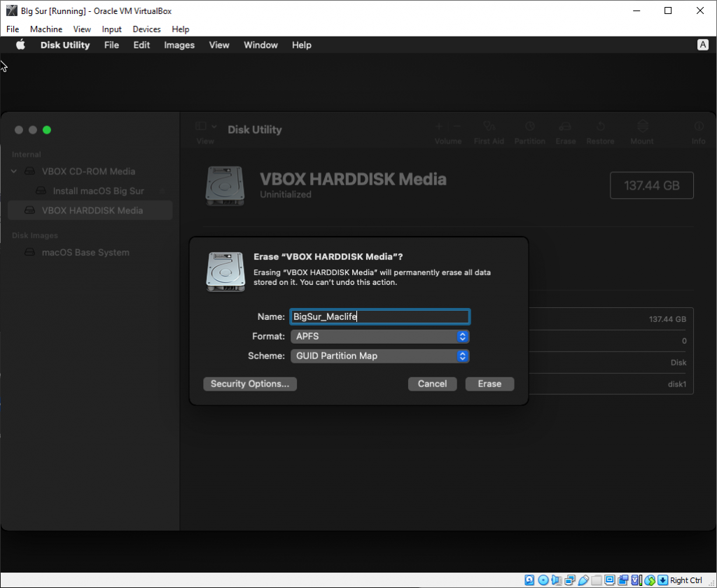The height and width of the screenshot is (588, 717).
Task: Click the Security Options button
Action: [250, 384]
